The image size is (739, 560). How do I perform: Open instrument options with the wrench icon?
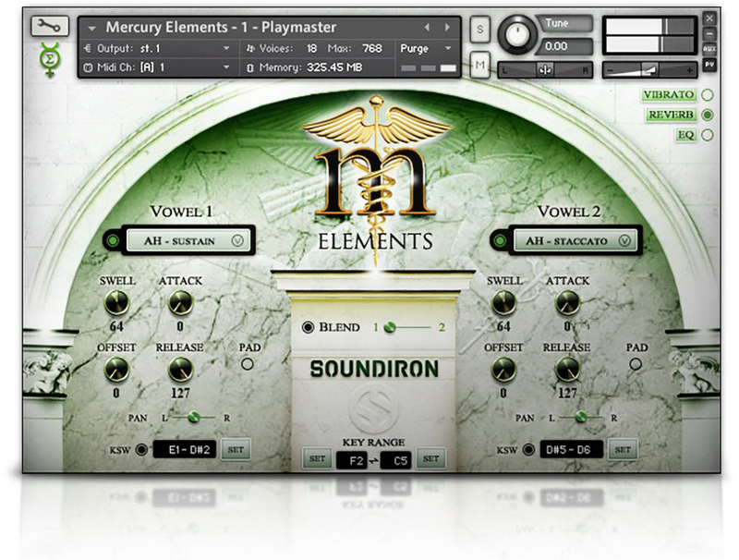click(50, 26)
